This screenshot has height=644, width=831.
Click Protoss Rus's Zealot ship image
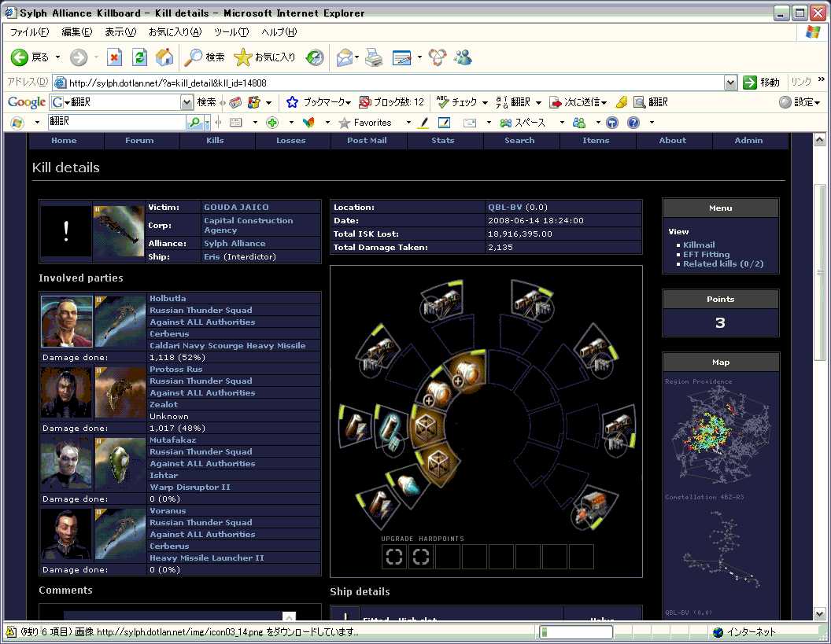[x=120, y=392]
